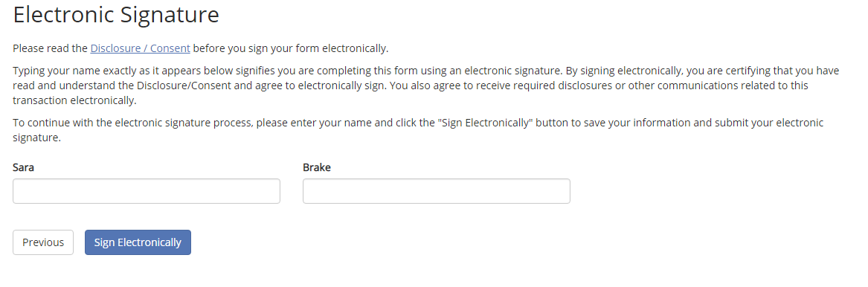Click text "before you sign your form electronically"
Image resolution: width=868 pixels, height=287 pixels.
[291, 48]
